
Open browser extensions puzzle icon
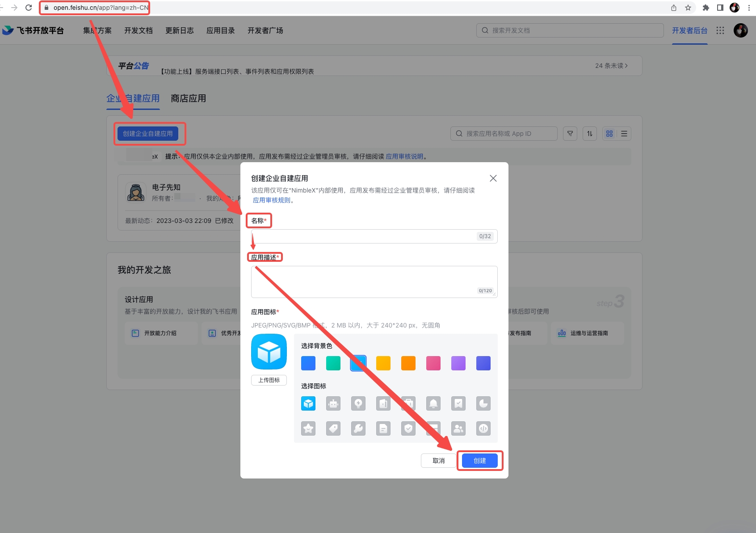(706, 8)
